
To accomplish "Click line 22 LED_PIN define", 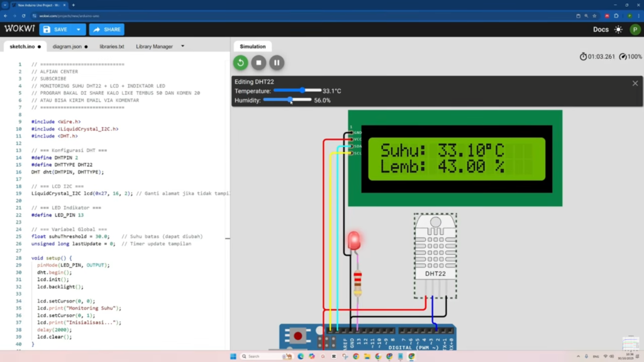I will [x=57, y=215].
